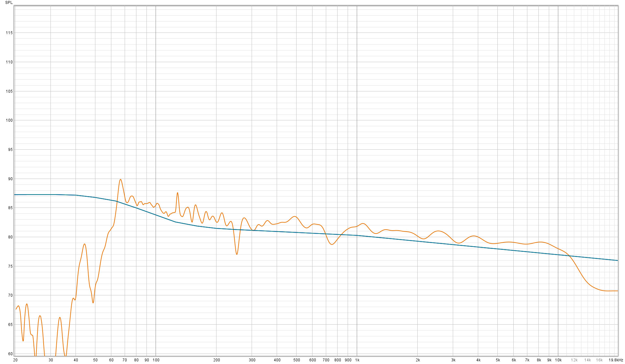Click the orange curve's tallest peak near 66 Hz

coord(120,180)
